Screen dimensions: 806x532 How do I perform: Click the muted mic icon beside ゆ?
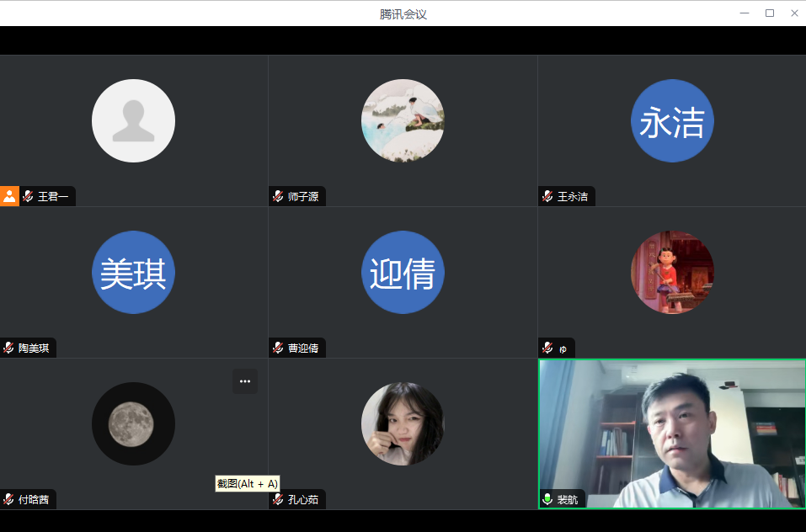(x=547, y=348)
